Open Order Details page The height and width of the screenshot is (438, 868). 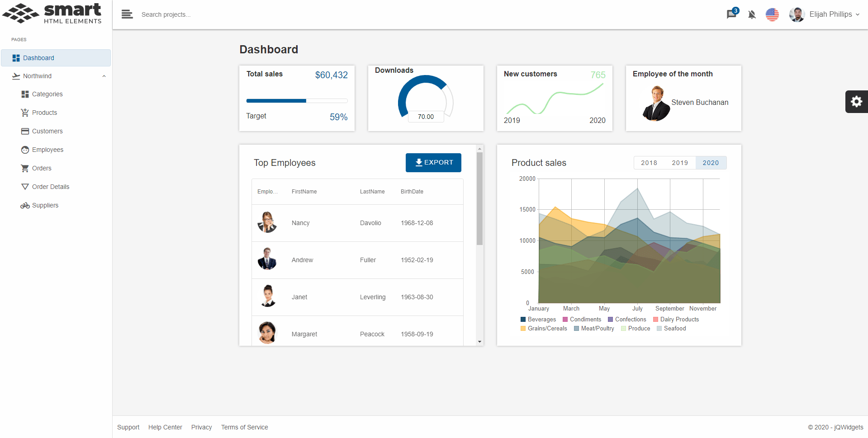51,187
